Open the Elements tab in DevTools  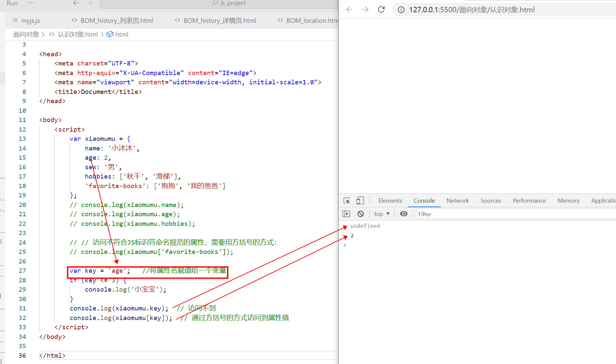click(390, 201)
